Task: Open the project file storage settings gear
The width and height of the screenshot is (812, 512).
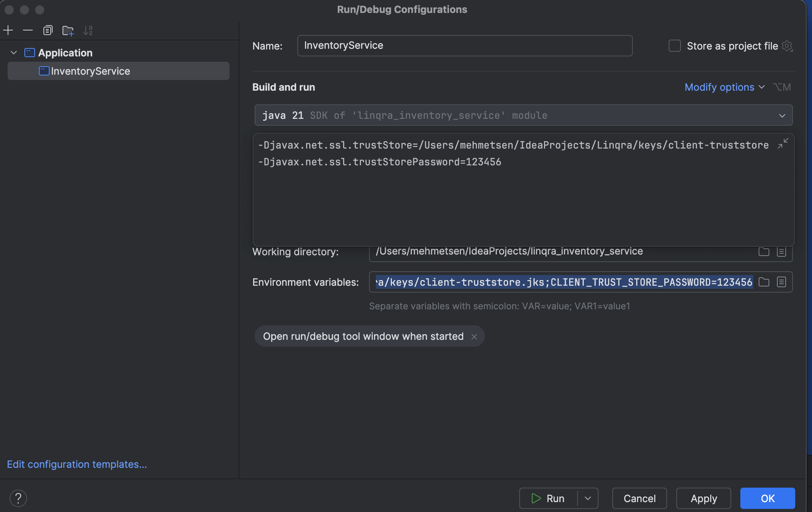Action: pos(787,46)
